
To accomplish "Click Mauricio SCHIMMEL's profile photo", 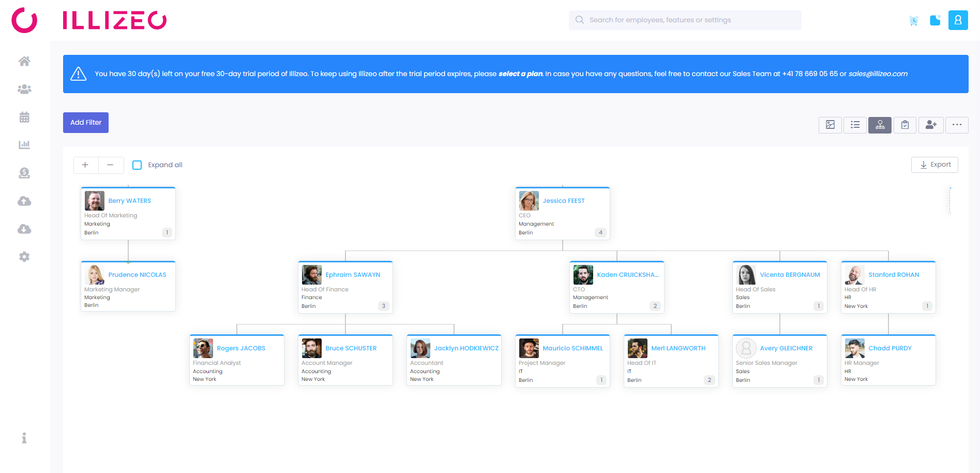I will click(529, 348).
